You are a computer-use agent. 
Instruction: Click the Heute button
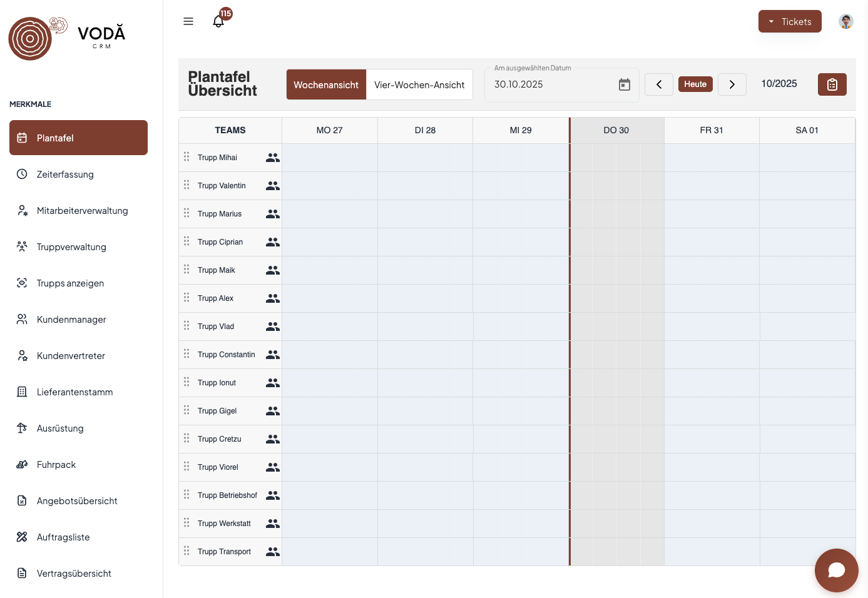tap(695, 84)
